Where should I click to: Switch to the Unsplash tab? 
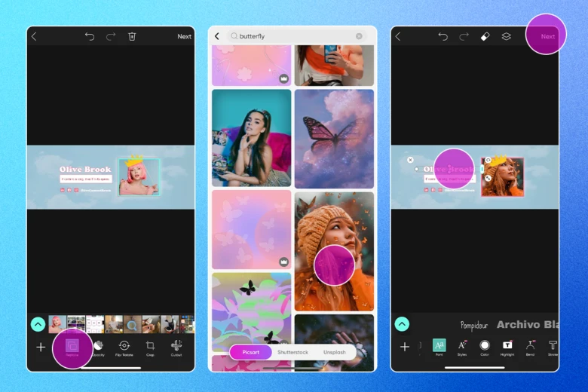335,352
